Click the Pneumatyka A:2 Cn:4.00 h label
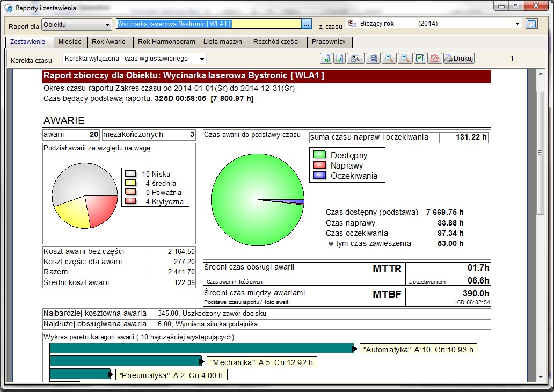This screenshot has width=554, height=392. click(x=171, y=375)
